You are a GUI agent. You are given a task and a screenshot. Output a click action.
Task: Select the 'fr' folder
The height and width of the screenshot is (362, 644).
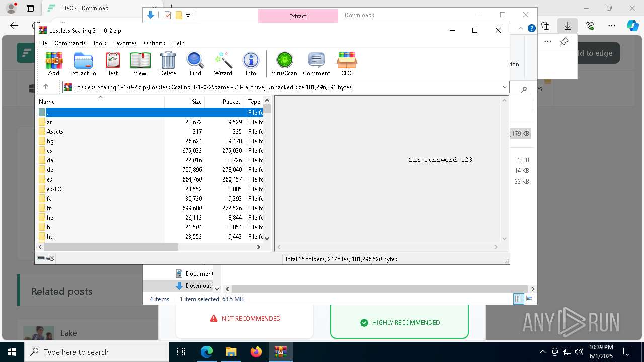(x=150, y=208)
